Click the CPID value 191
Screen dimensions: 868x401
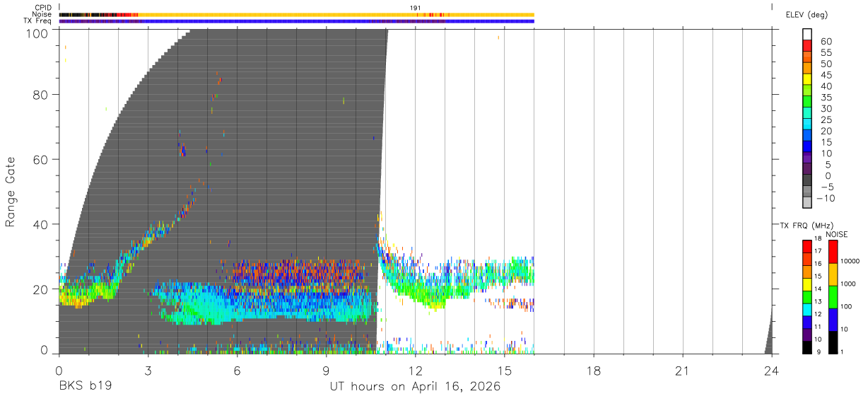pyautogui.click(x=416, y=8)
